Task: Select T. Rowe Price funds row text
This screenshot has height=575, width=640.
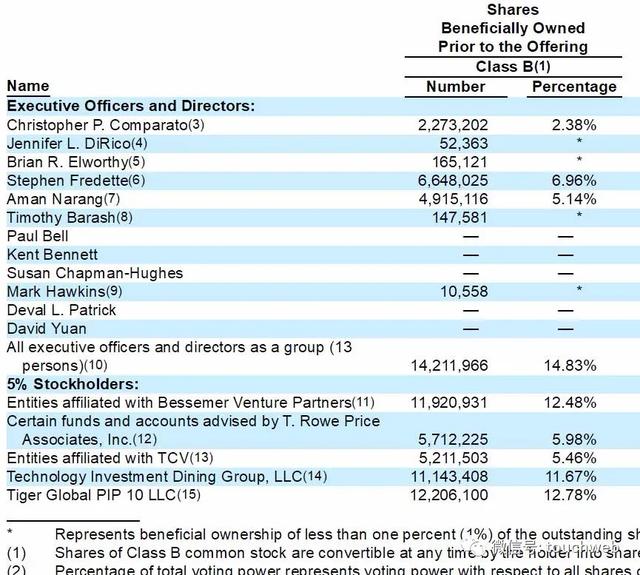Action: 193,431
